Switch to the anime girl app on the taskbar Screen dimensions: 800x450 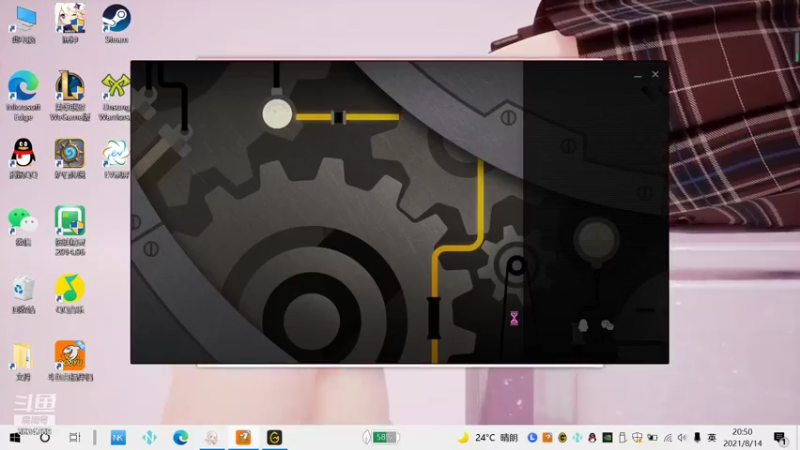pos(212,438)
